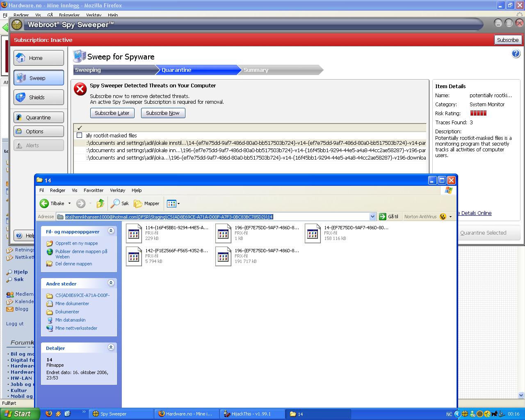Viewport: 525px width, 420px height.
Task: Open Quarantine sidebar button
Action: pos(39,117)
